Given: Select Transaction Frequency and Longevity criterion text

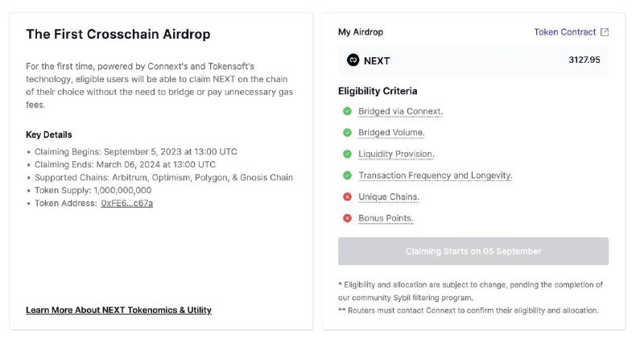Looking at the screenshot, I should [x=436, y=176].
